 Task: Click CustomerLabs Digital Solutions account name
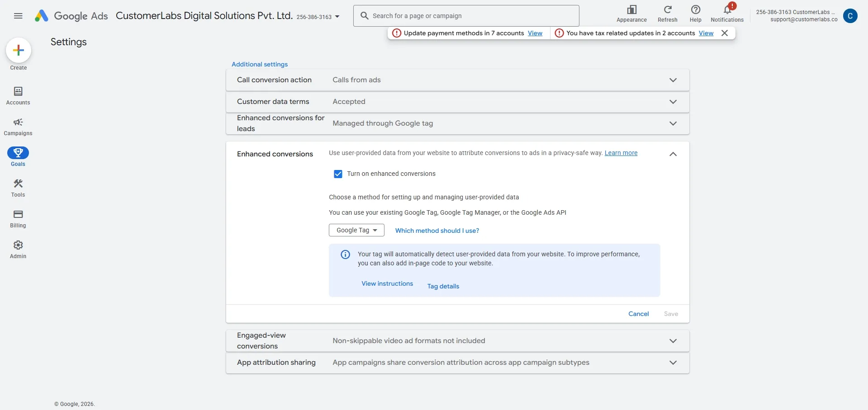[204, 16]
